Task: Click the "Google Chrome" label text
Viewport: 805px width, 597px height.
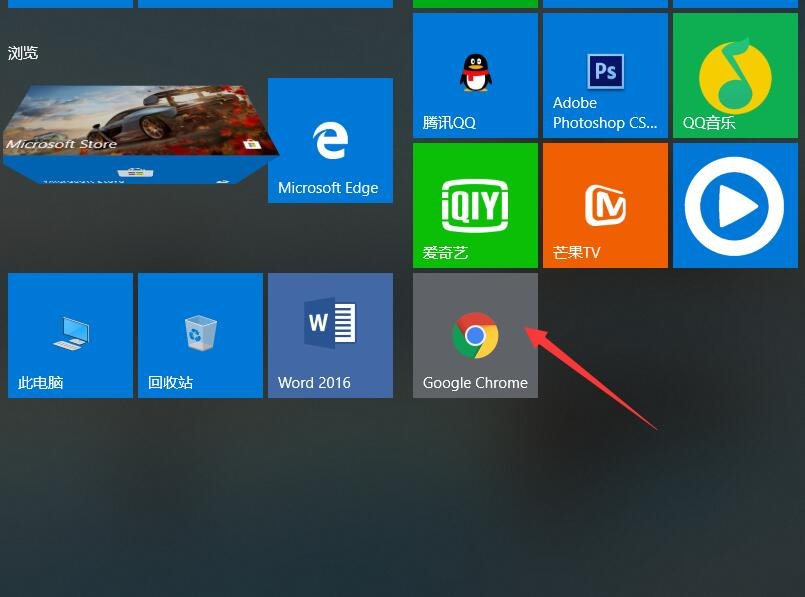Action: [x=475, y=383]
